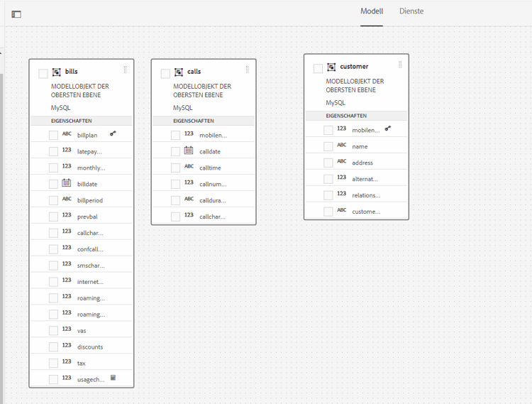
Task: Select the calls model object checkbox
Action: tap(165, 73)
